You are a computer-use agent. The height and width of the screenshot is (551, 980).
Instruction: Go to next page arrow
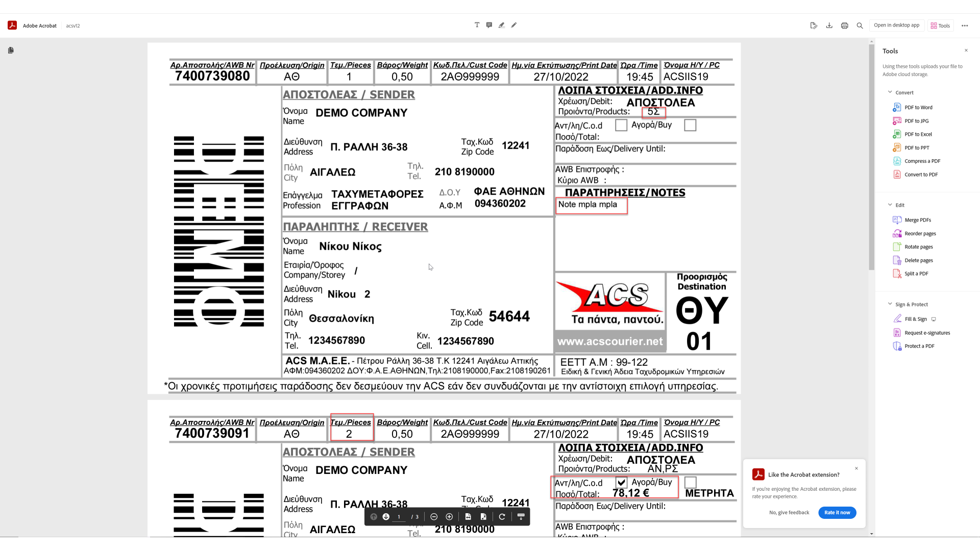[x=386, y=517]
